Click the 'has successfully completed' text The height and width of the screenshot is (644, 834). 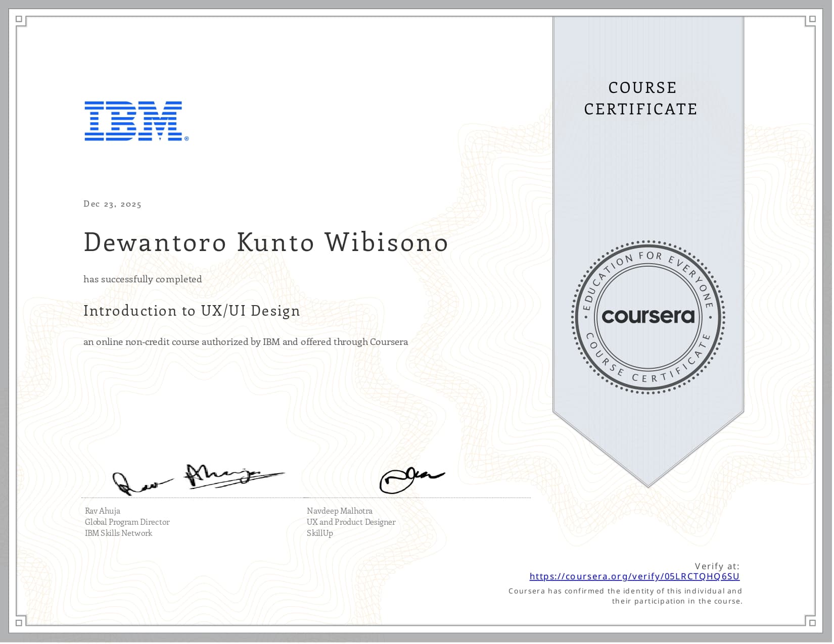(143, 279)
